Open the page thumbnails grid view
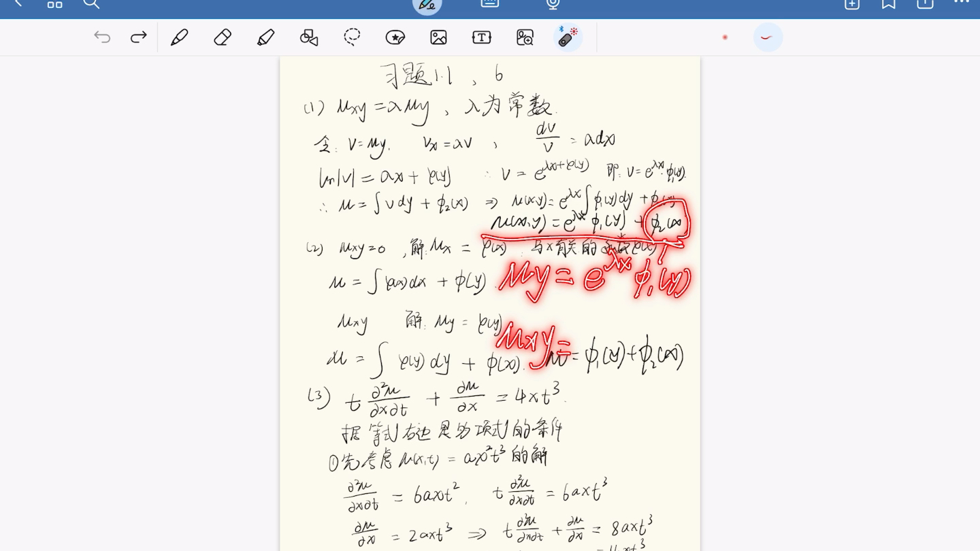The width and height of the screenshot is (980, 551). point(55,4)
